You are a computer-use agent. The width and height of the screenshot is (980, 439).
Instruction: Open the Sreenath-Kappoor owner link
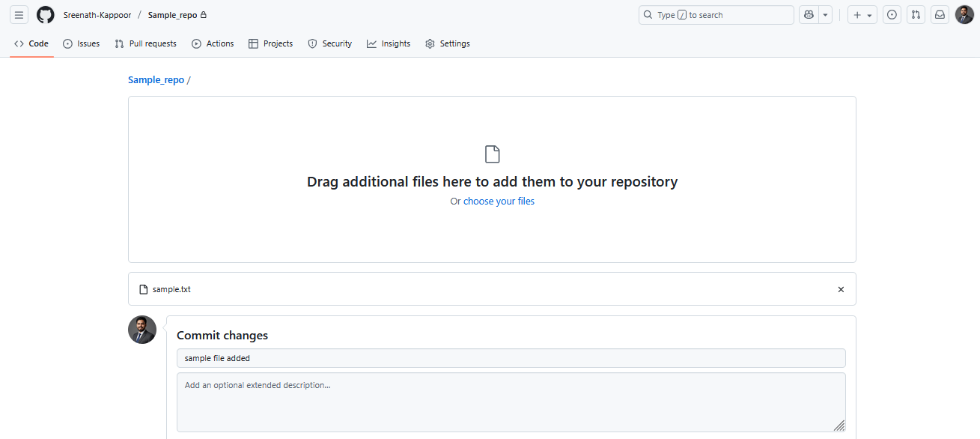pyautogui.click(x=96, y=15)
